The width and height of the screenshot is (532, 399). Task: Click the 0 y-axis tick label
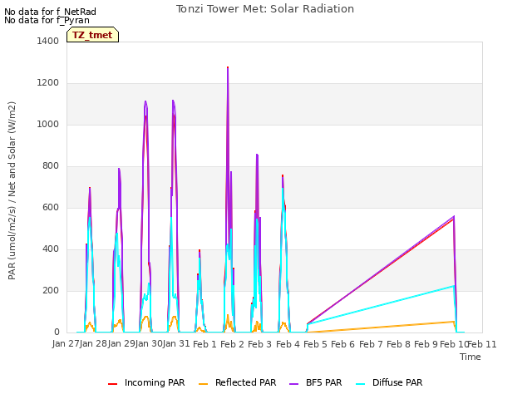tap(57, 332)
